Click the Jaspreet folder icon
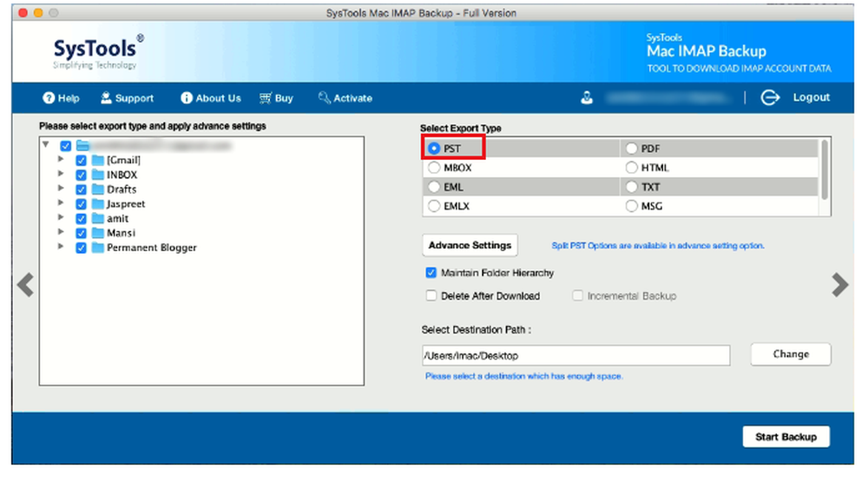Image resolution: width=868 pixels, height=477 pixels. click(98, 204)
